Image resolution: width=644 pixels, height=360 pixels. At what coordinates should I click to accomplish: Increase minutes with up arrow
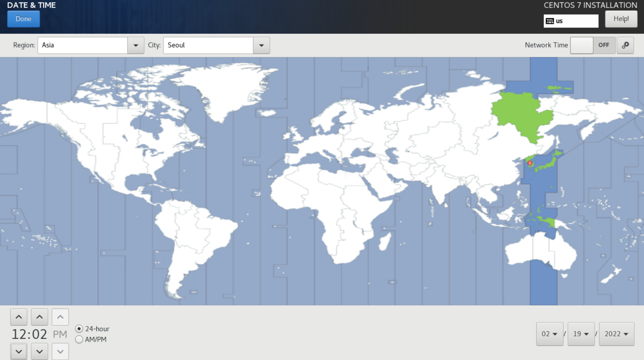pyautogui.click(x=40, y=317)
